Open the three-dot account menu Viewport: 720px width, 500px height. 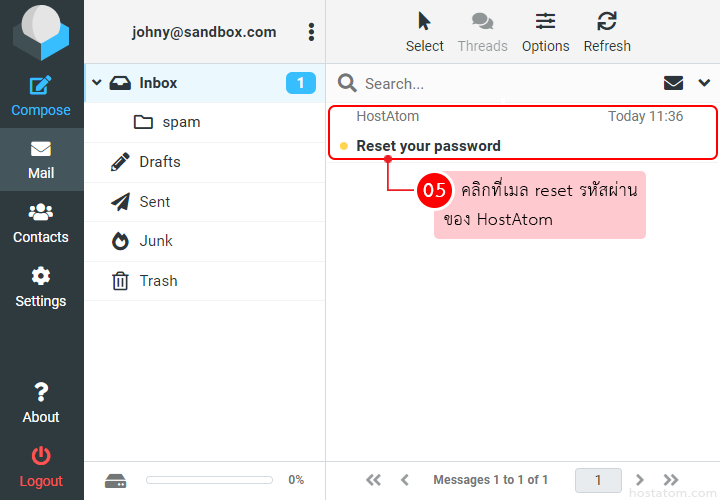pos(311,32)
